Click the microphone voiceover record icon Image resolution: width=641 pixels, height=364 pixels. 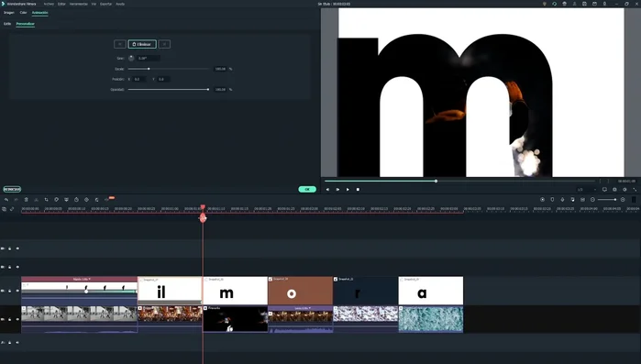tap(562, 200)
